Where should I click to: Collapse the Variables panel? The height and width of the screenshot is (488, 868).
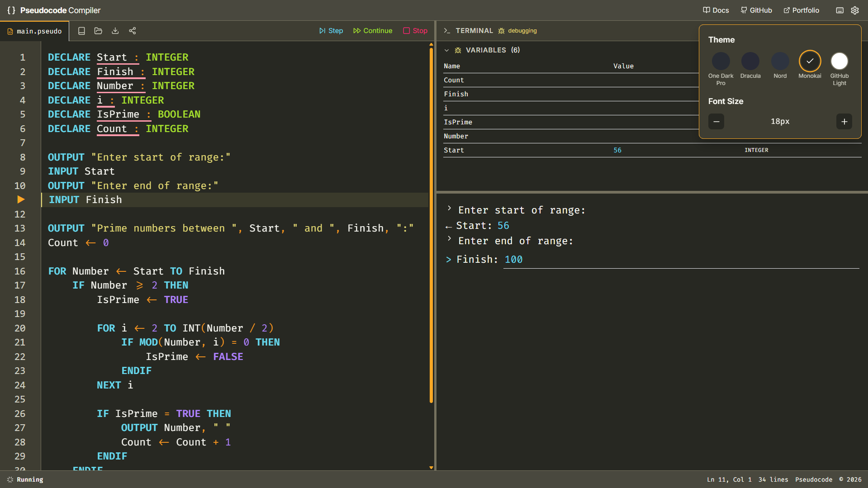(x=447, y=50)
